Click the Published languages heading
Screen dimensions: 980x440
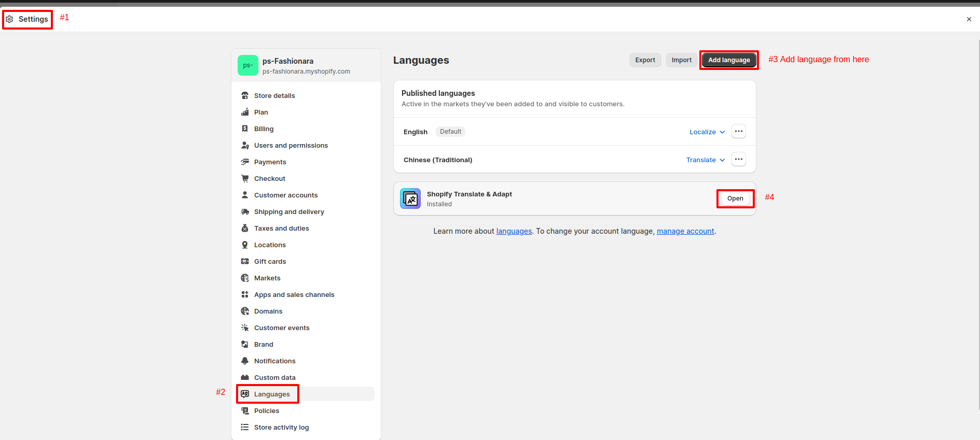[x=438, y=93]
